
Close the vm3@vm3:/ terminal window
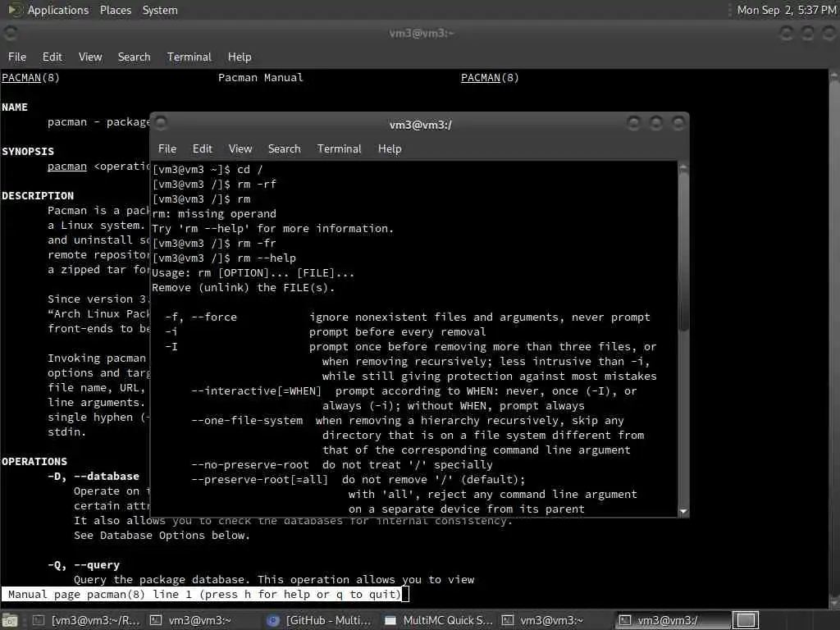click(x=678, y=124)
